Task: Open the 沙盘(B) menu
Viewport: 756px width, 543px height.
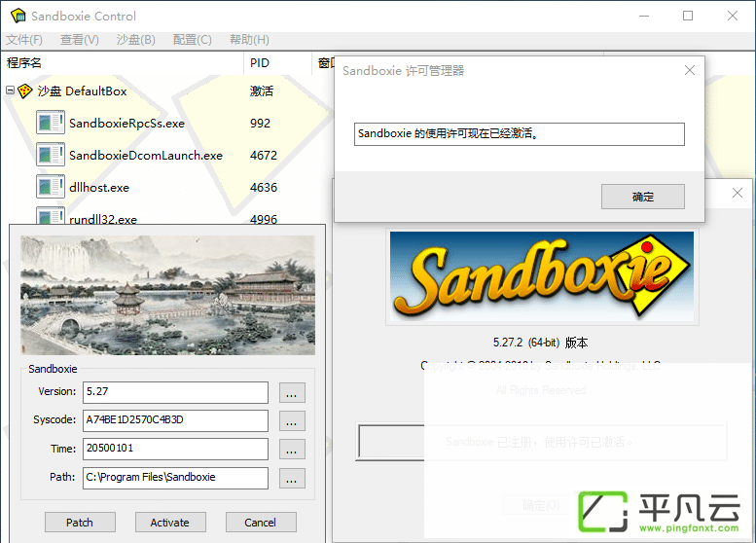Action: pos(136,40)
